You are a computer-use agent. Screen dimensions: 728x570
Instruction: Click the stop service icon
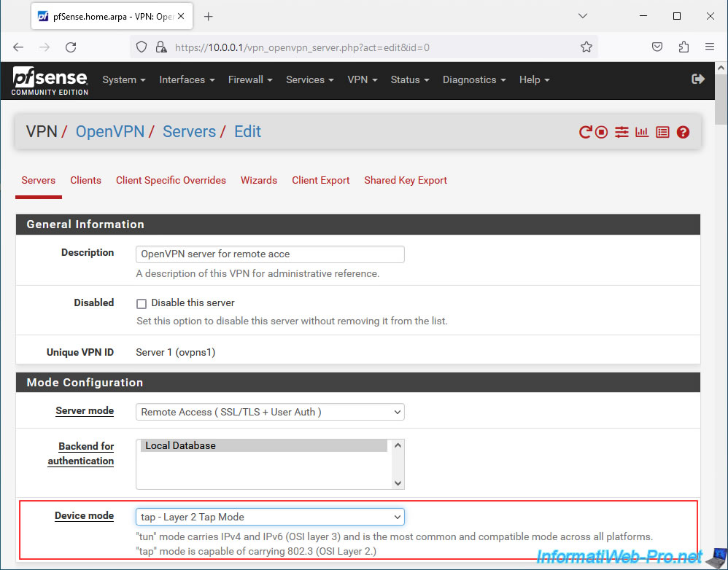pos(601,132)
